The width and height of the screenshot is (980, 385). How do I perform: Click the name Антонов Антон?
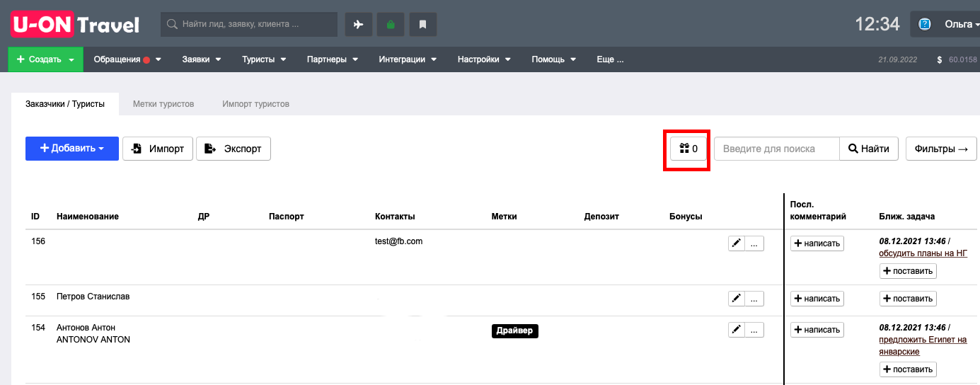86,328
